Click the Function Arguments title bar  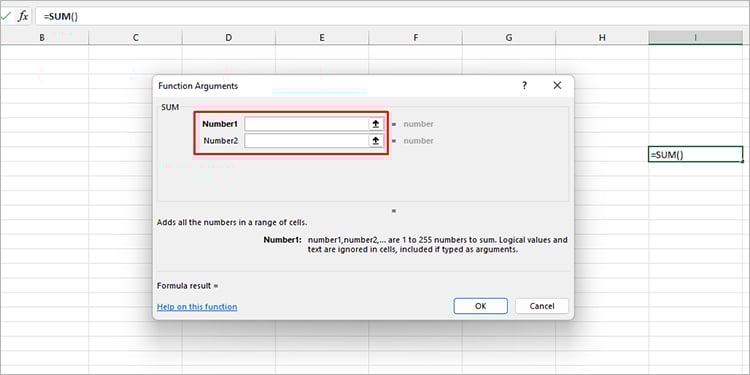coord(335,86)
